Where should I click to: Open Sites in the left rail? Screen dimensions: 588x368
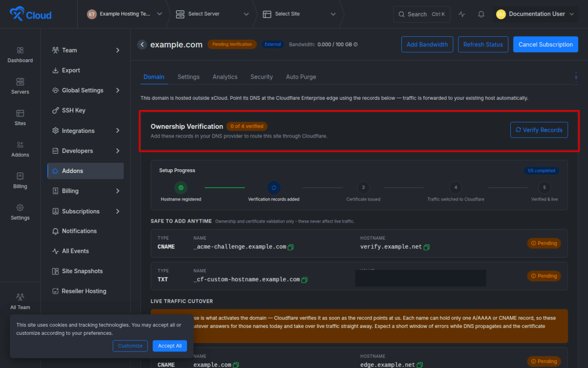pos(20,118)
